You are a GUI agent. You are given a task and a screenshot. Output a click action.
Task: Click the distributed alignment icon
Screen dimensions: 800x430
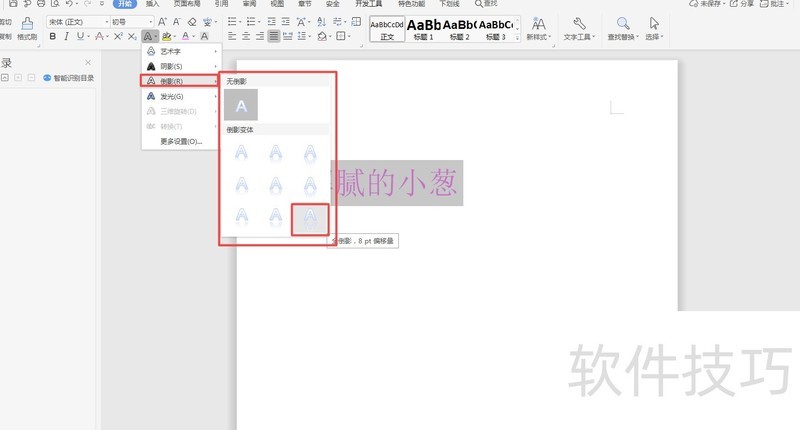coord(288,36)
